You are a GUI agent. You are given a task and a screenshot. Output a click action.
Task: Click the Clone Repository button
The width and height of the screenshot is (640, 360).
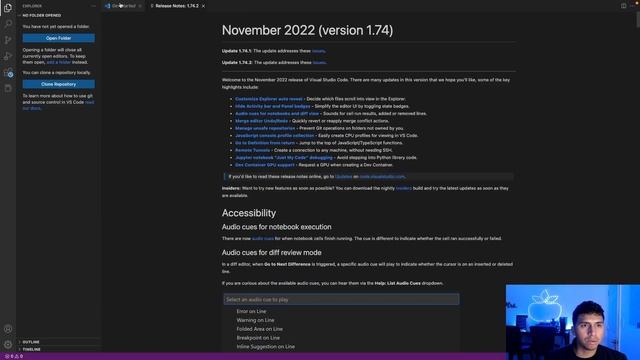58,84
